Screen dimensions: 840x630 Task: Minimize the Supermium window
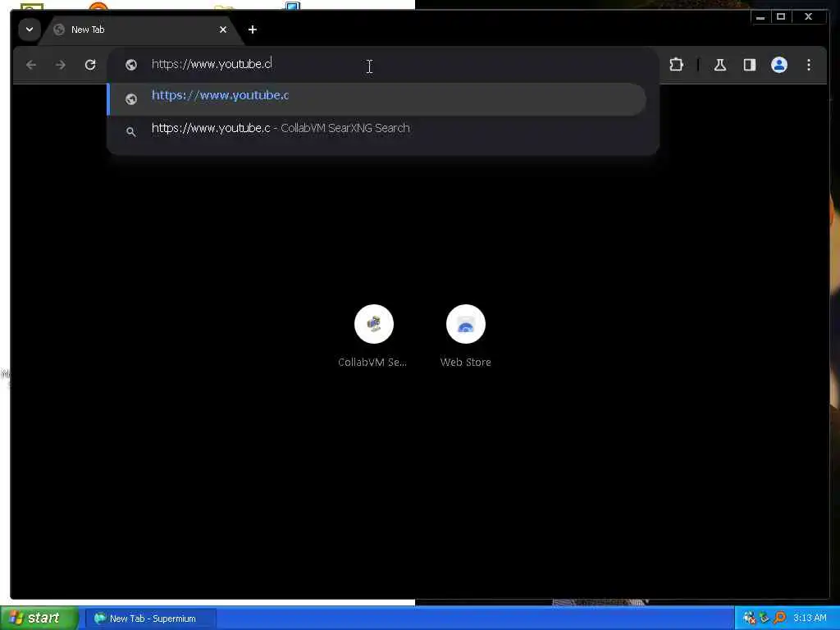[x=760, y=17]
